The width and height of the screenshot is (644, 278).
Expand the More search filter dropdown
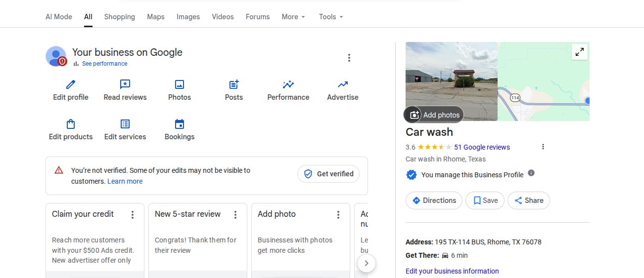[x=293, y=17]
